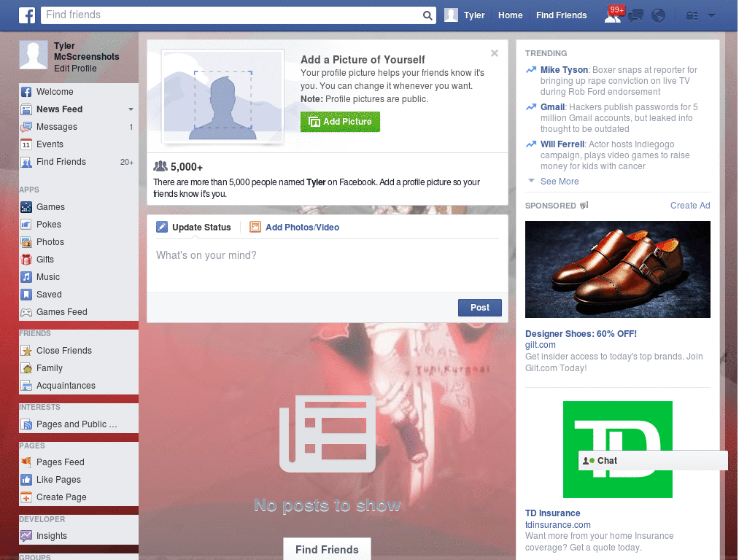747x560 pixels.
Task: Click the Edit Profile link
Action: pyautogui.click(x=75, y=68)
